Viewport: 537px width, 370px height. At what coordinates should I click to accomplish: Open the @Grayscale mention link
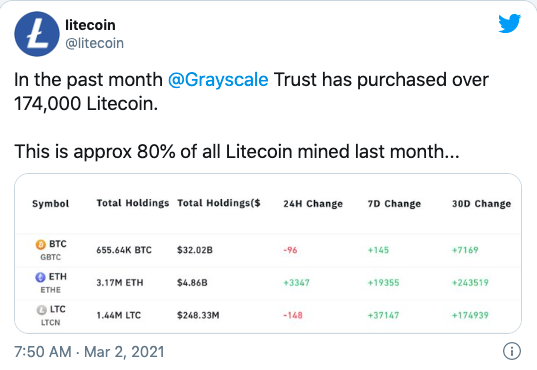(218, 80)
